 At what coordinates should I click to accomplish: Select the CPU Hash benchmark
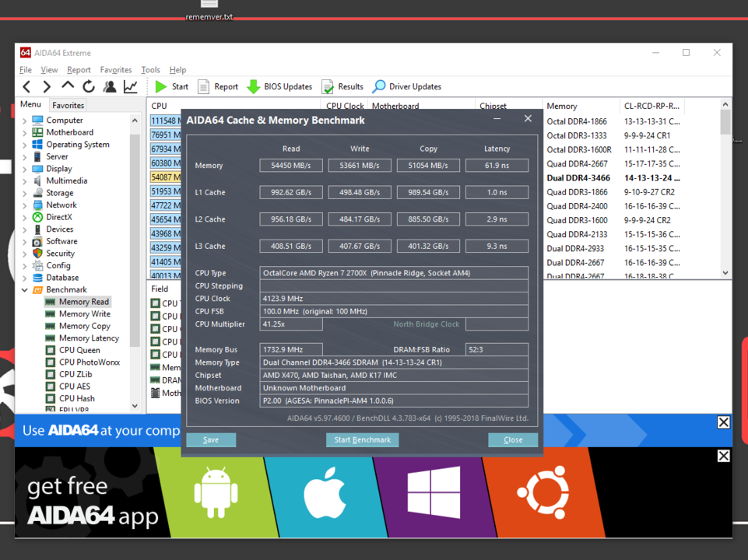[x=77, y=398]
